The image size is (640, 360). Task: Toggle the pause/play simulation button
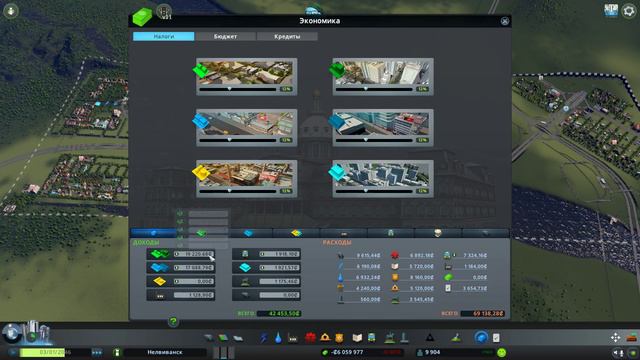point(13,352)
